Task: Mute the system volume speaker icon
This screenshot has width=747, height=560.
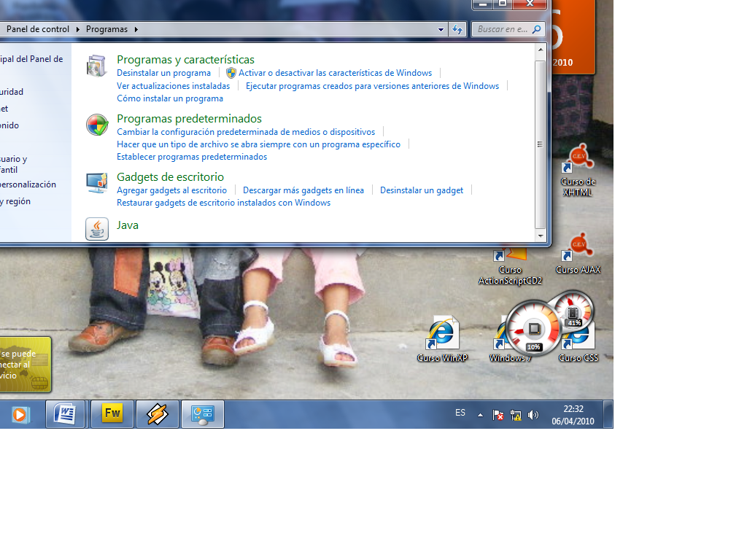Action: point(533,414)
